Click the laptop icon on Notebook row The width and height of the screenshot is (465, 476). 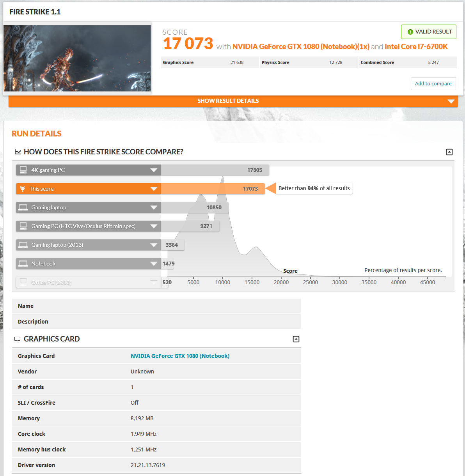[x=23, y=264]
